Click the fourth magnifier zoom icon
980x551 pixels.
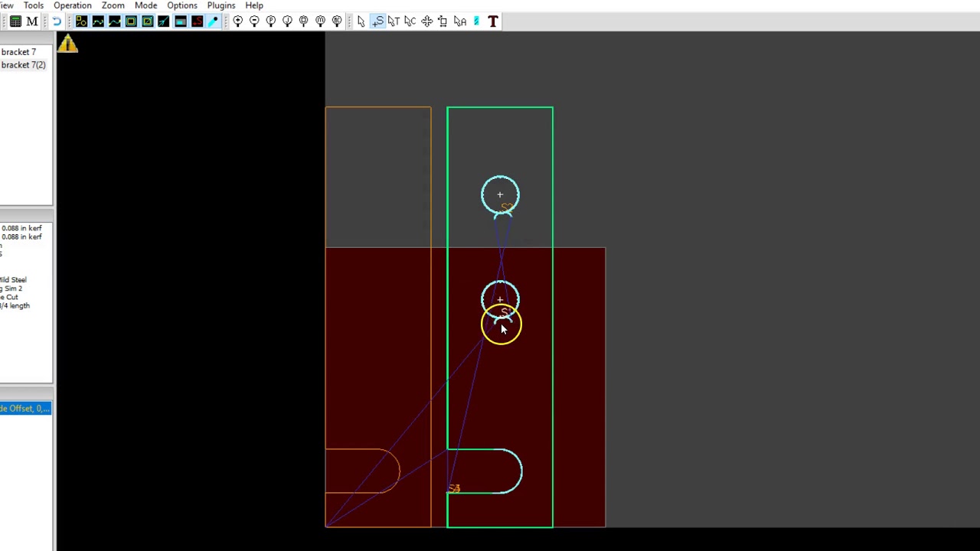click(x=287, y=21)
